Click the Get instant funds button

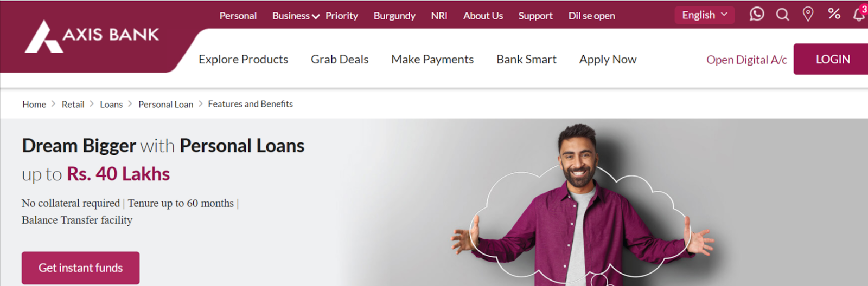click(80, 268)
